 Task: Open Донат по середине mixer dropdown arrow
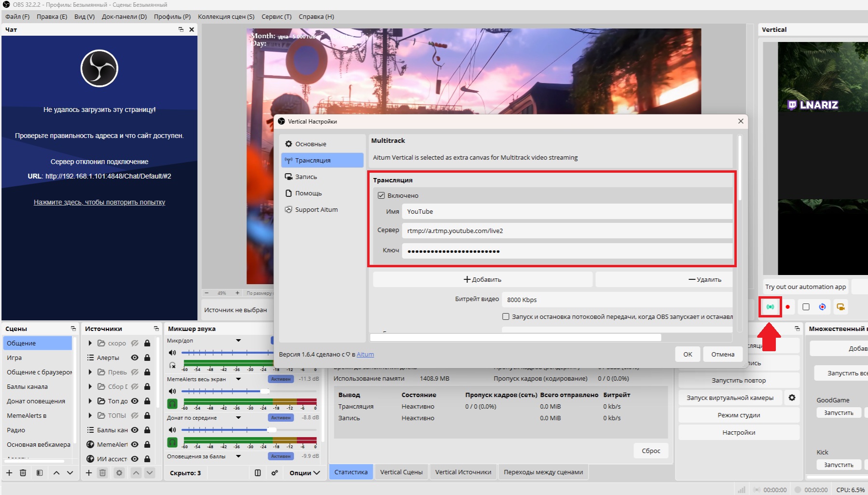238,418
